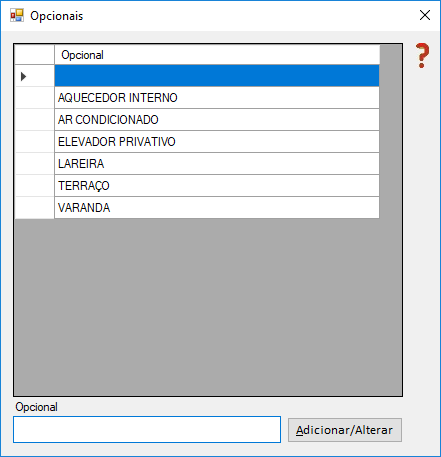The height and width of the screenshot is (457, 441).
Task: Click the highlighted empty blue row
Action: click(x=217, y=76)
